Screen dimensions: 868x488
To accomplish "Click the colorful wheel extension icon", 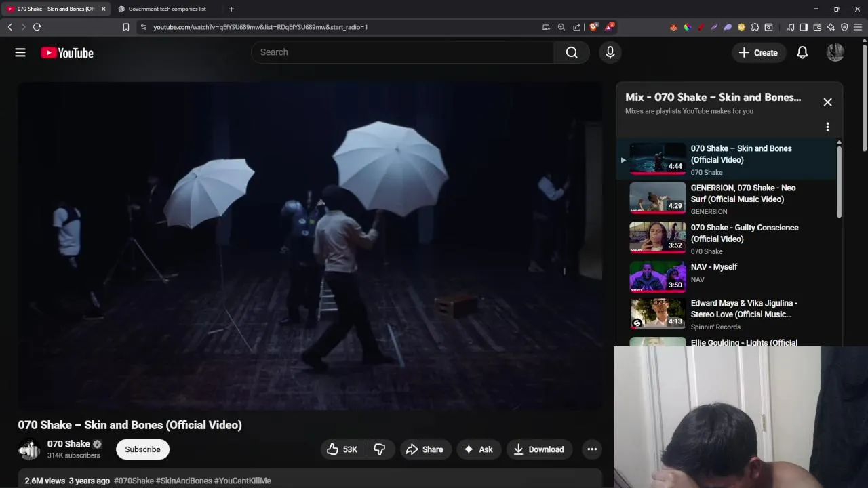I will coord(687,27).
